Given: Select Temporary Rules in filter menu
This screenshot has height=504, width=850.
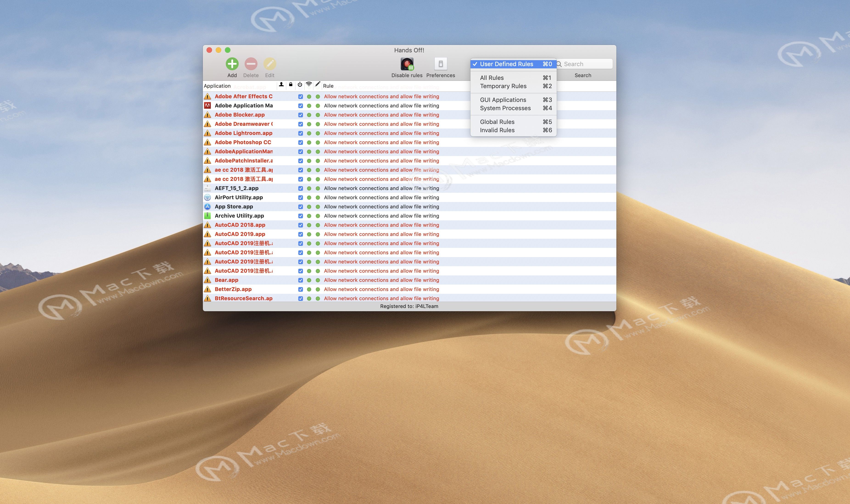Looking at the screenshot, I should [x=513, y=86].
